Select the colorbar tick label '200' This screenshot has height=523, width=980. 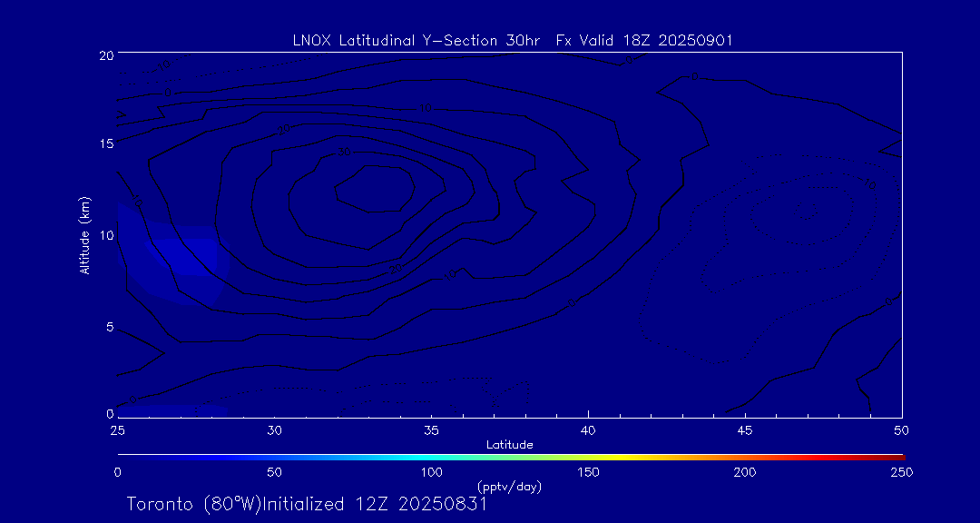[x=745, y=472]
